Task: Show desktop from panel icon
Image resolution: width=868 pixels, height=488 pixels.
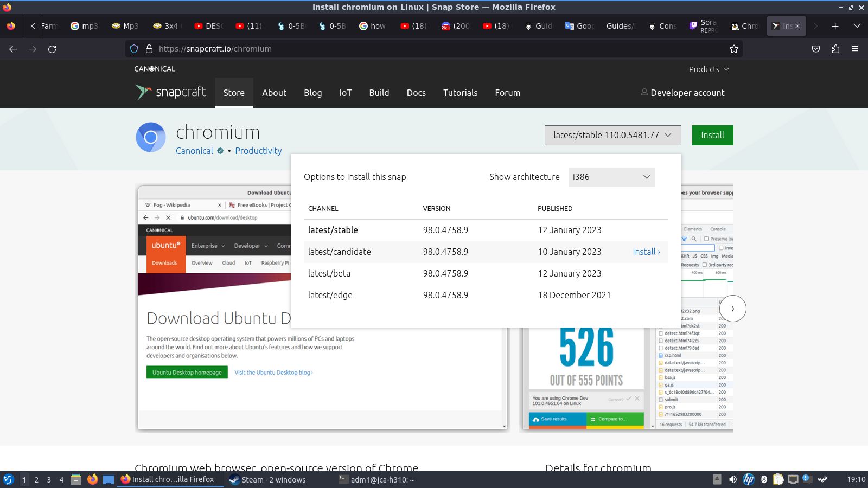Action: coord(108,479)
